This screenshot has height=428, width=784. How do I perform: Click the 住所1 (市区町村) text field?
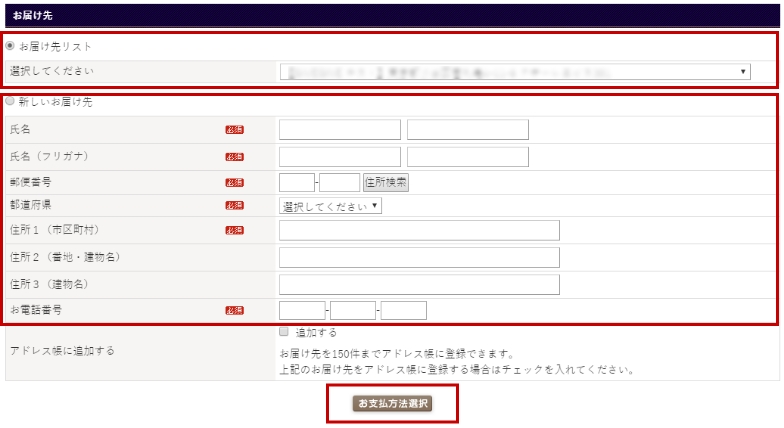419,231
